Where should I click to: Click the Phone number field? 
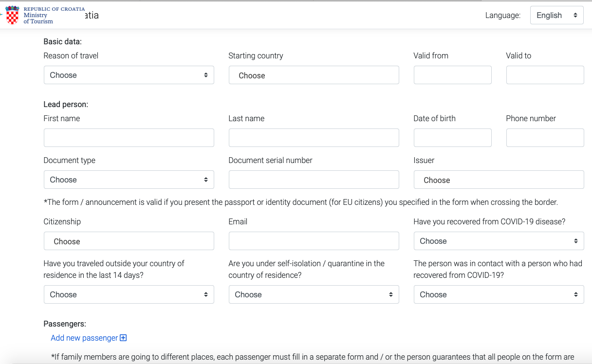(x=545, y=138)
